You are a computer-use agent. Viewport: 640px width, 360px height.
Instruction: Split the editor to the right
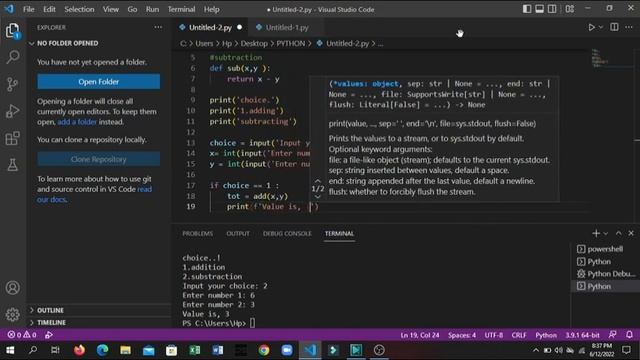point(614,27)
